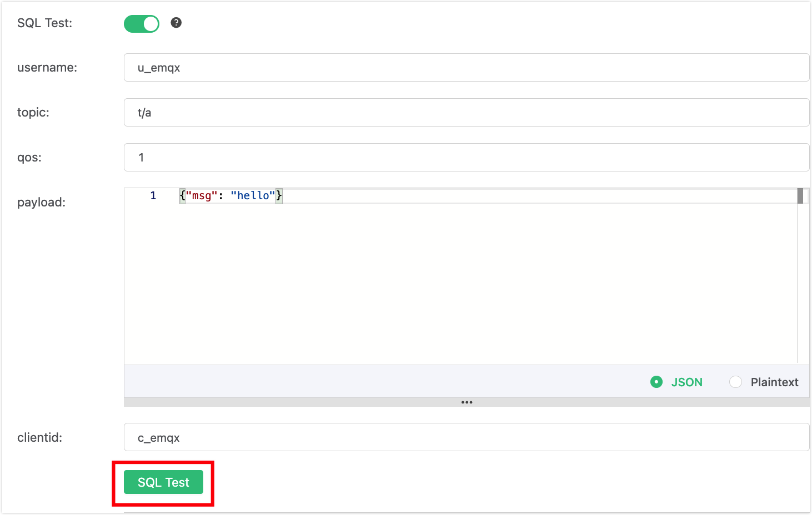Grab the payload editor resize handle dots
The height and width of the screenshot is (515, 812).
point(467,402)
